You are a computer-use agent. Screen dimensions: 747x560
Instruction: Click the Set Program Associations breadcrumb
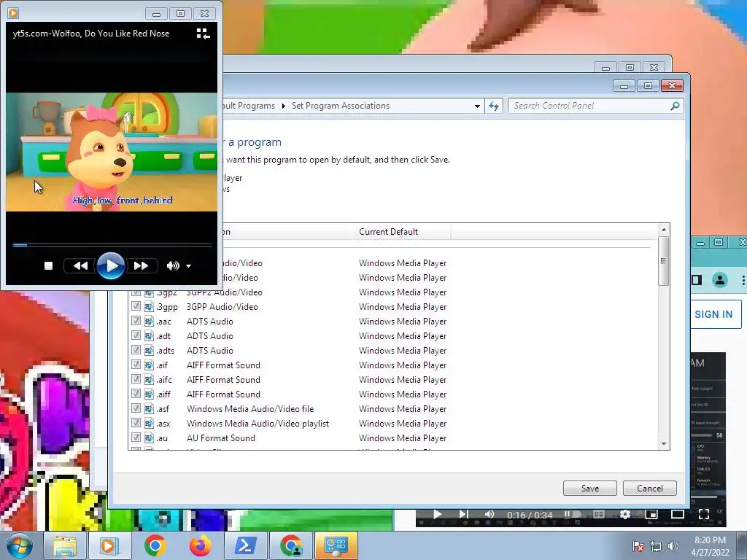pyautogui.click(x=341, y=106)
